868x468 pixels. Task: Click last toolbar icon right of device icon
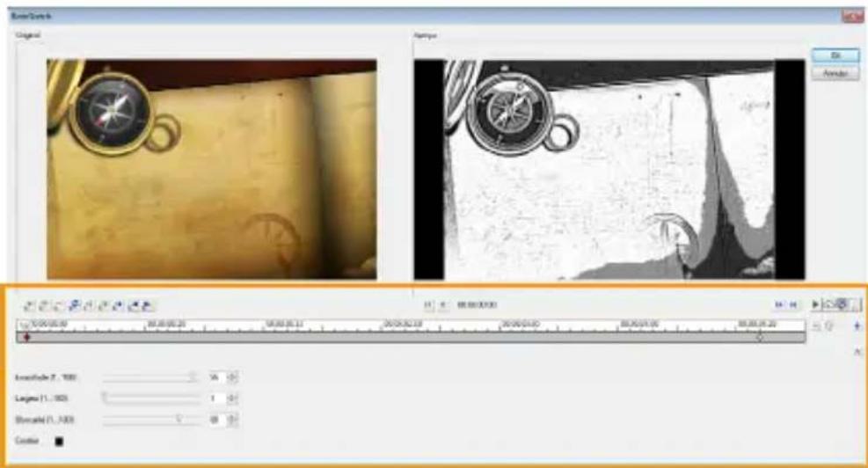(856, 304)
